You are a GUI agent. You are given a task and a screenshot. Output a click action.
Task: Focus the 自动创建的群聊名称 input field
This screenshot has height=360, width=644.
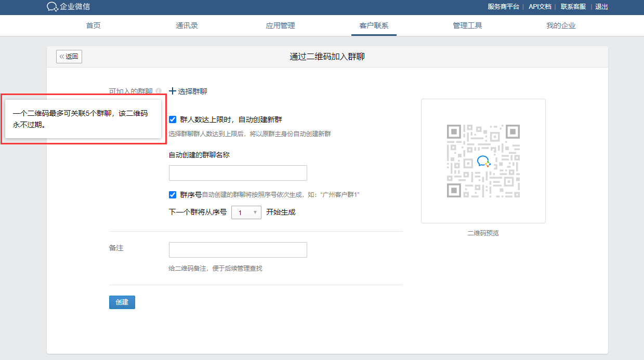point(238,173)
